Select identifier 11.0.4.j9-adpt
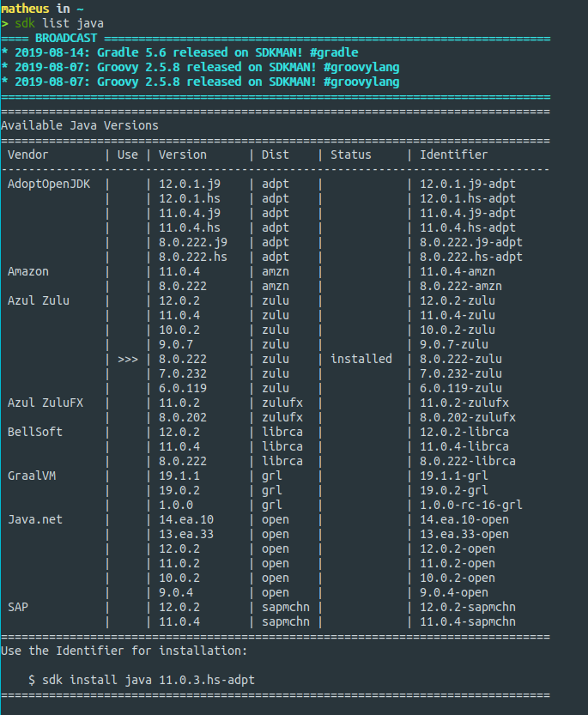588x715 pixels. pyautogui.click(x=468, y=213)
